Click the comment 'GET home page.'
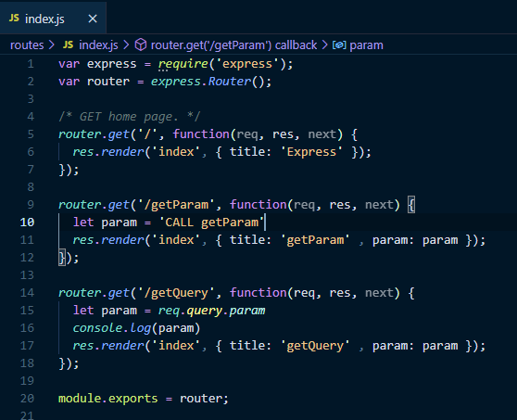The image size is (517, 420). click(129, 117)
